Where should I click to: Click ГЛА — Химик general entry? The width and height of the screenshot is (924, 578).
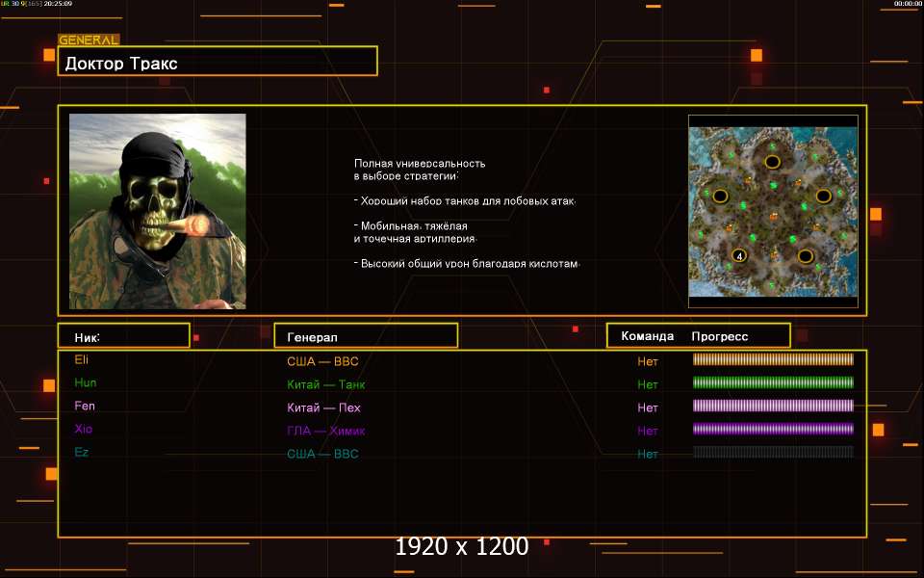326,431
